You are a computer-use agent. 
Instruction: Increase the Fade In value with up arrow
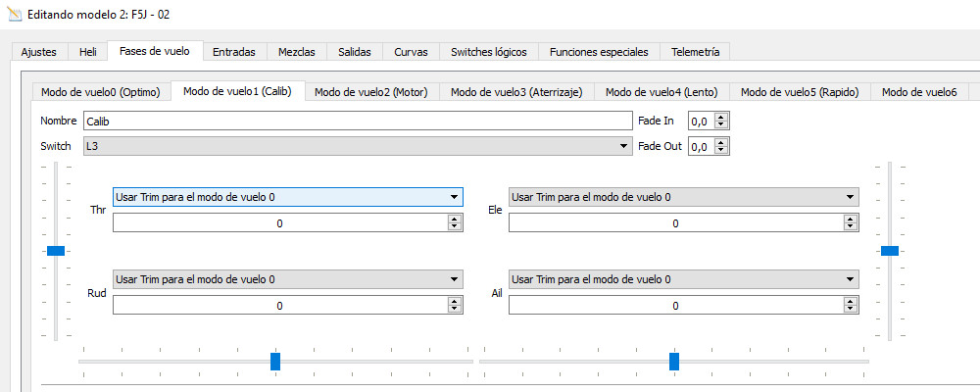[x=722, y=117]
